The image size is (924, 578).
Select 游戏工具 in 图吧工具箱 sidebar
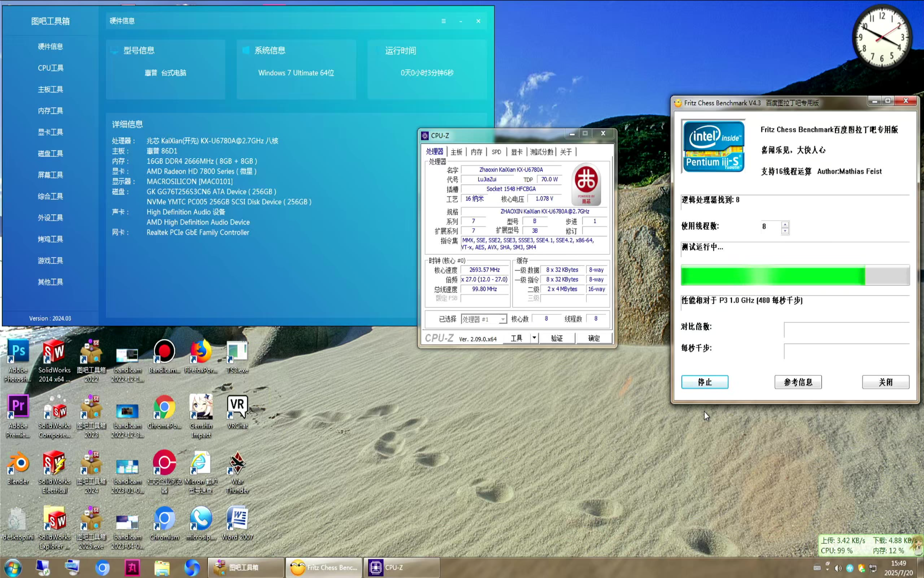(x=50, y=260)
